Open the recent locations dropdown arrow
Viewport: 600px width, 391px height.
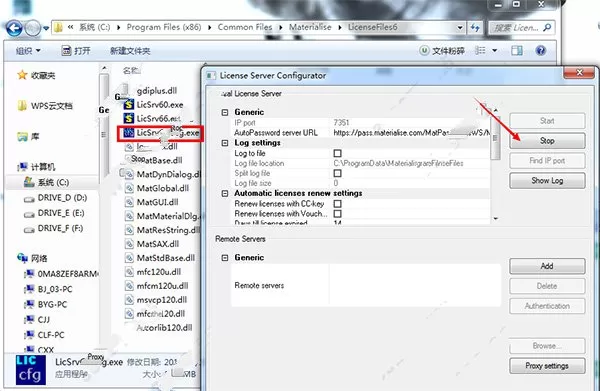(x=46, y=28)
